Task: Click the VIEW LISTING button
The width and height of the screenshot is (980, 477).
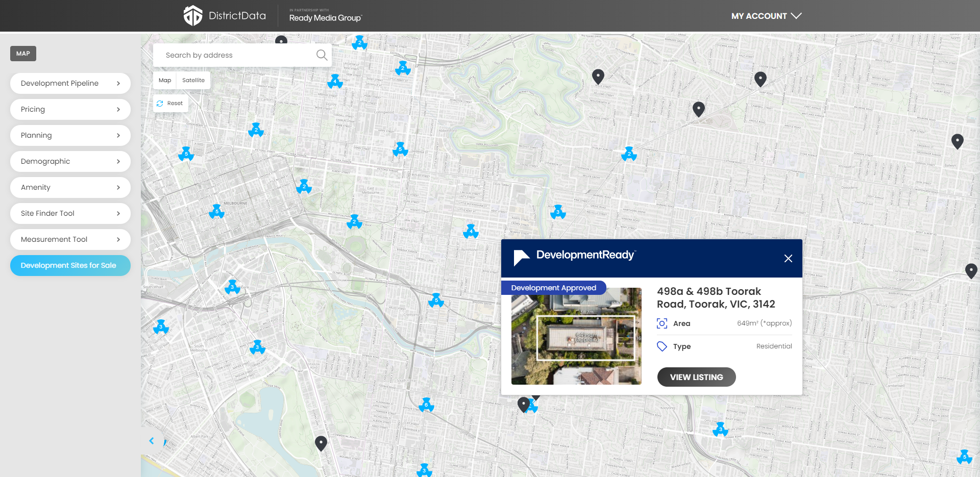Action: click(x=696, y=377)
